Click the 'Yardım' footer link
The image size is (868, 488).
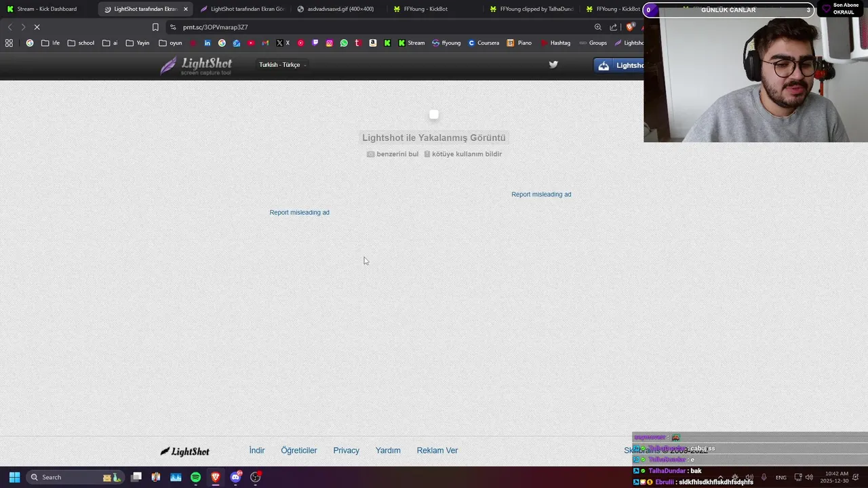(388, 450)
